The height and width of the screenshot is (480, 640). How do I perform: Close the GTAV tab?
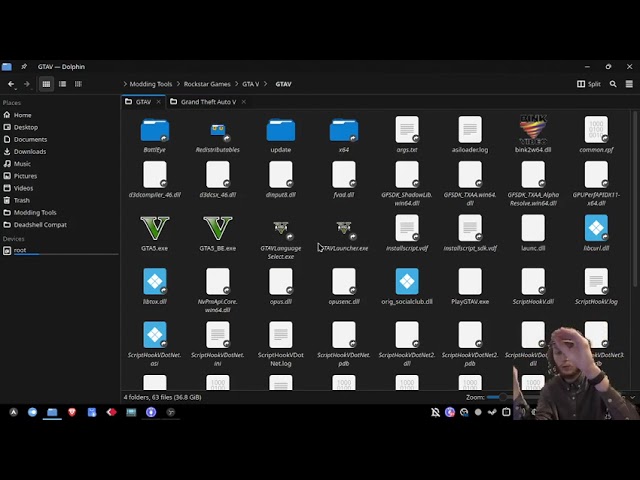159,102
